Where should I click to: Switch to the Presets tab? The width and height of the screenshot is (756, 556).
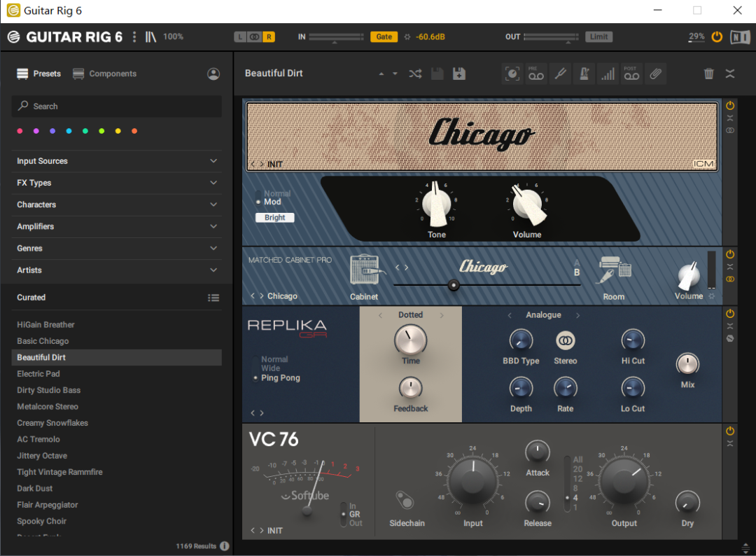pyautogui.click(x=39, y=74)
